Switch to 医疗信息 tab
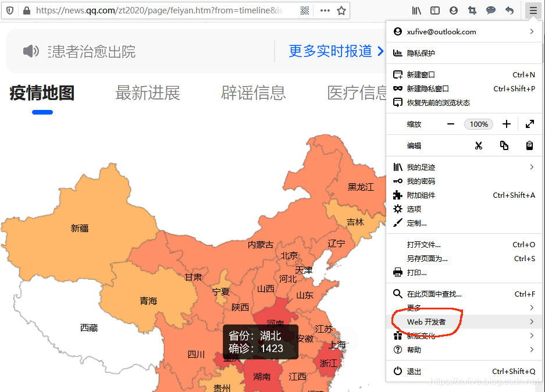Screen dimensions: 545x392 pyautogui.click(x=357, y=93)
